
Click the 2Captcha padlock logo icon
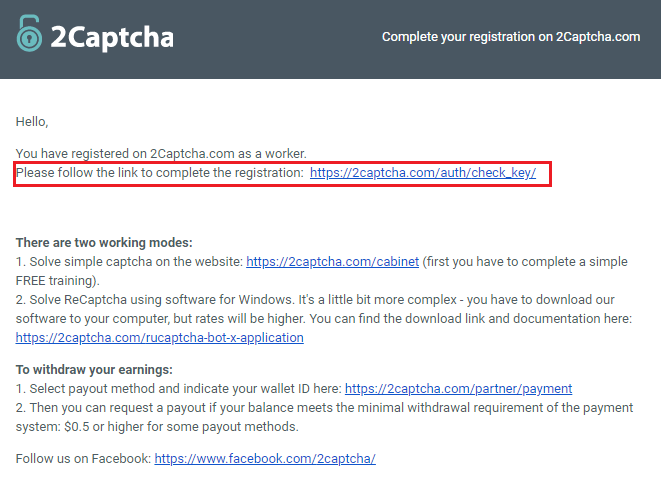(29, 33)
